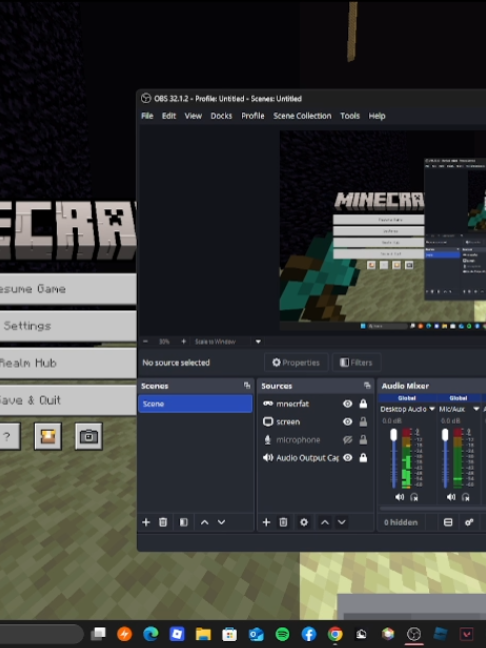Open the Scene Collection menu
486x648 pixels.
pyautogui.click(x=302, y=116)
